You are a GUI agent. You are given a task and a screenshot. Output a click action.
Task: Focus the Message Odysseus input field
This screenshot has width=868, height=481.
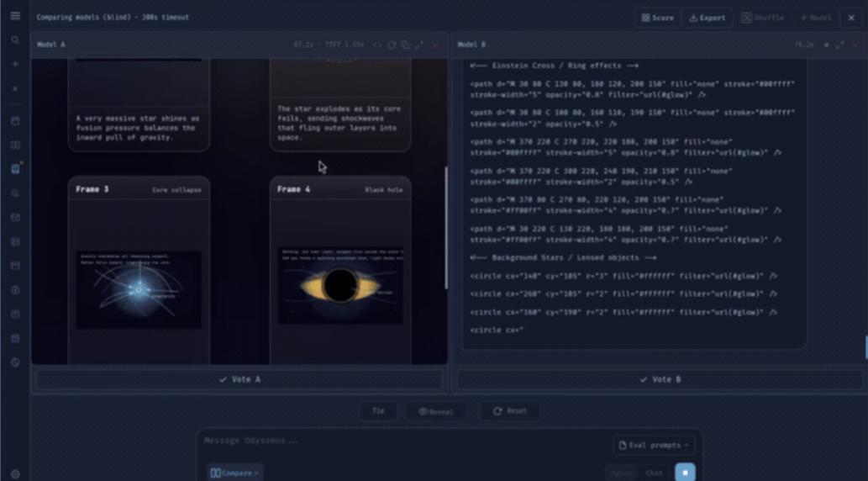[x=404, y=441]
